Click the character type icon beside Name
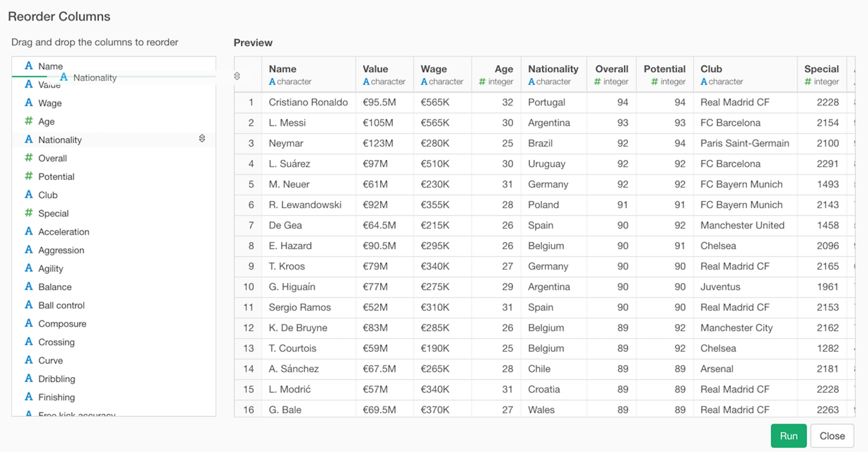The image size is (868, 452). pos(29,66)
